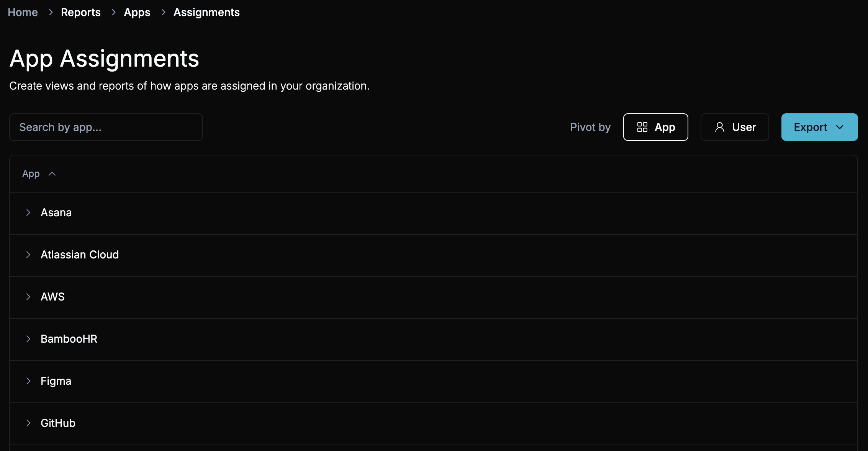Expand the Figma row chevron
Screen dimensions: 868x451
point(28,381)
